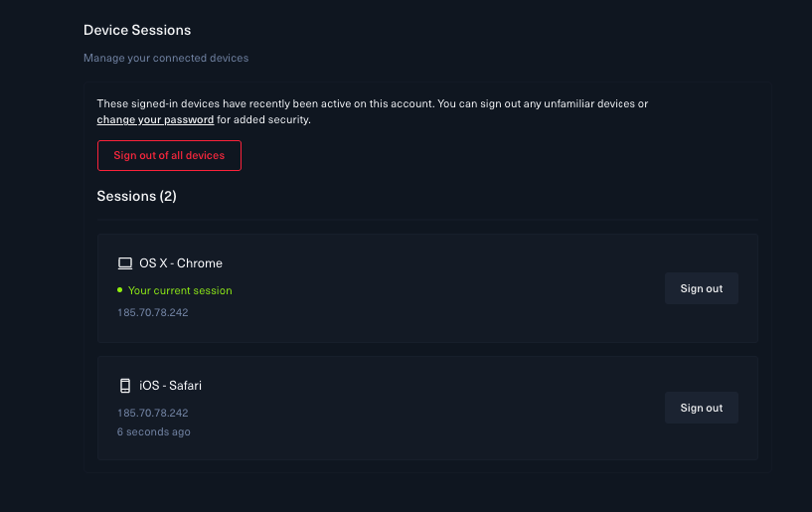Click the laptop icon beside OS X - Chrome
This screenshot has width=812, height=512.
tap(125, 263)
